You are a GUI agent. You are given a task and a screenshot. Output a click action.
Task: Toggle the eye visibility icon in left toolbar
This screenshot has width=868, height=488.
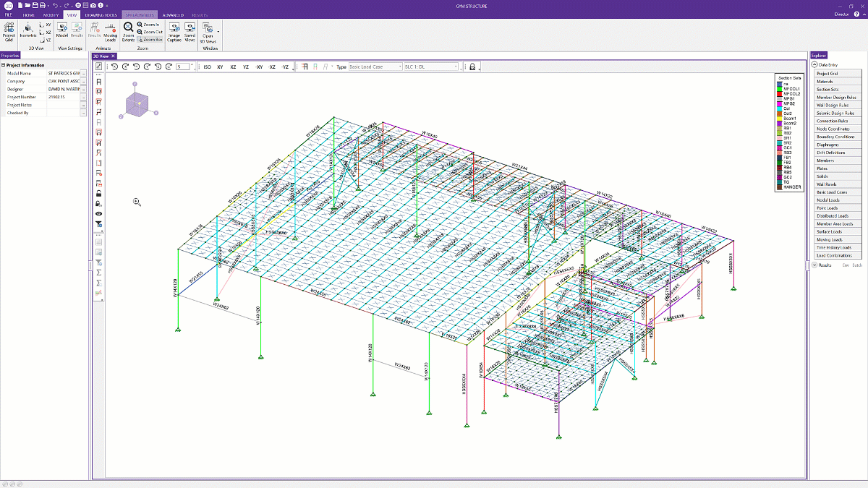(x=98, y=214)
